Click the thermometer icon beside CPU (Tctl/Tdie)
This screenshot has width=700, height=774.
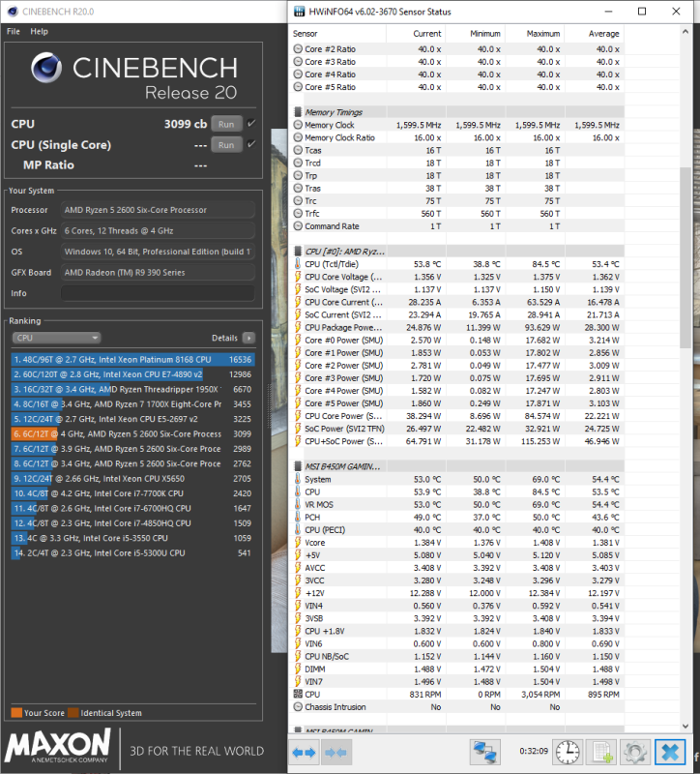click(x=298, y=264)
